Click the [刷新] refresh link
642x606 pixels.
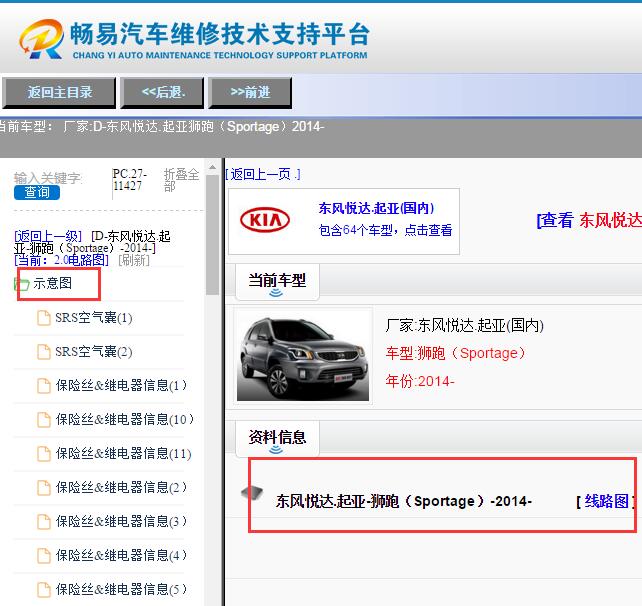pos(134,260)
